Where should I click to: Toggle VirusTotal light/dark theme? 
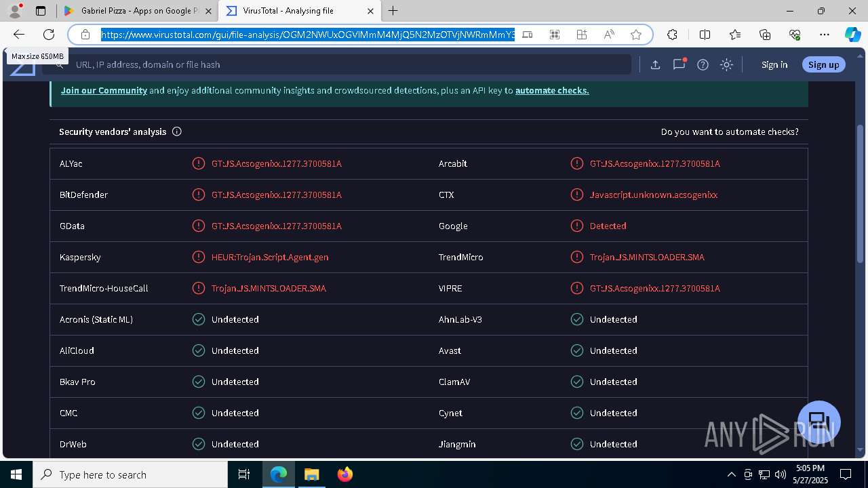tap(726, 64)
